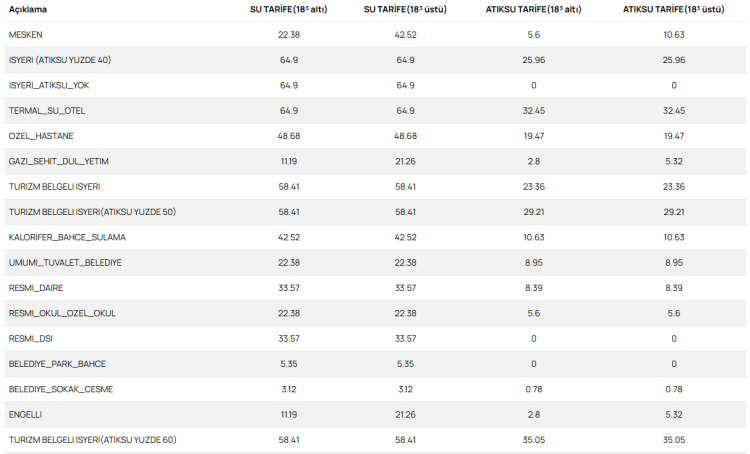Select the ISYERI (ATIKSU YUZDE 40) row

pos(60,60)
